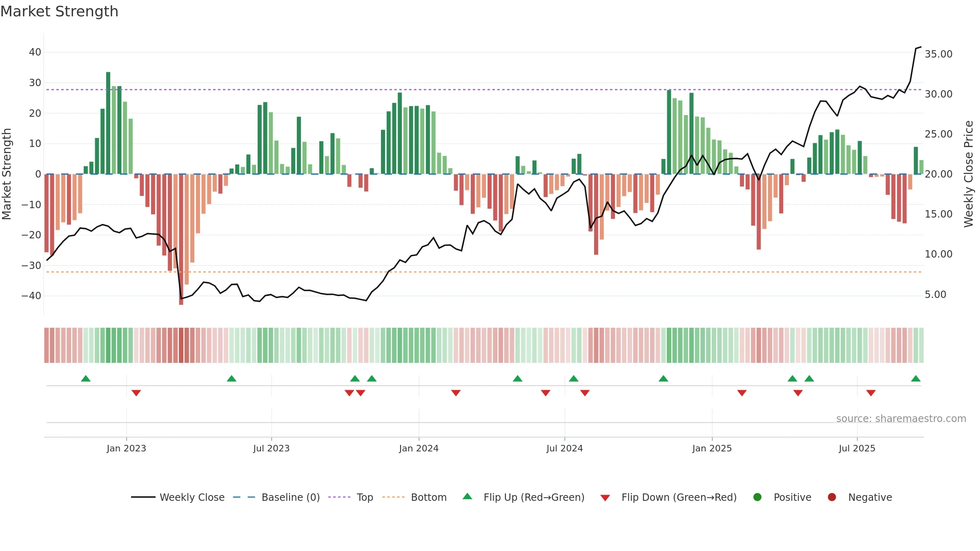Screen dimensions: 980x551
Task: Click the 40 market strength axis tick
Action: (35, 52)
